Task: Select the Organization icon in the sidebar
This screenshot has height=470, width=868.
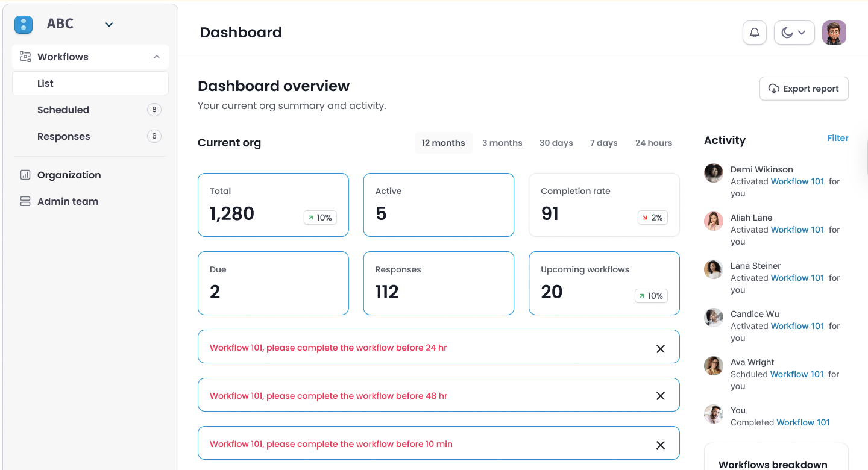Action: (25, 175)
